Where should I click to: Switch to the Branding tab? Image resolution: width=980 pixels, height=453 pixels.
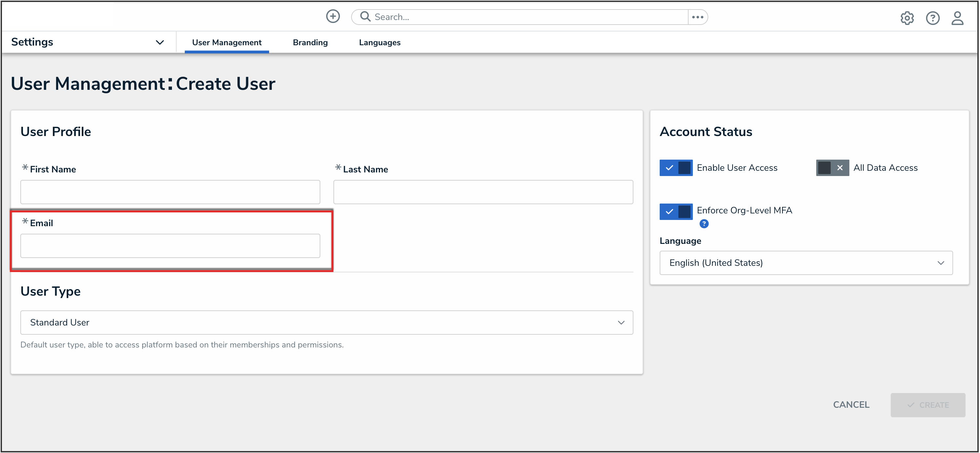pos(310,43)
